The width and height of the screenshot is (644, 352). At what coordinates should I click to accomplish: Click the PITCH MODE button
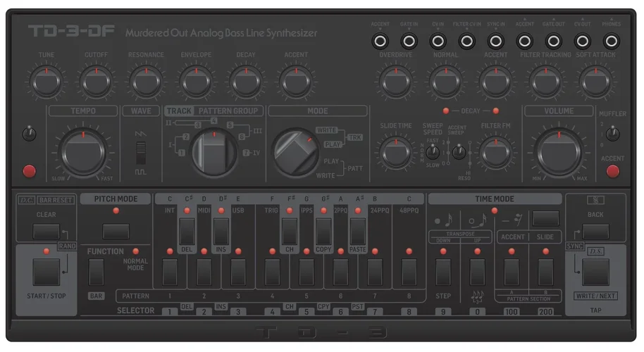(116, 232)
